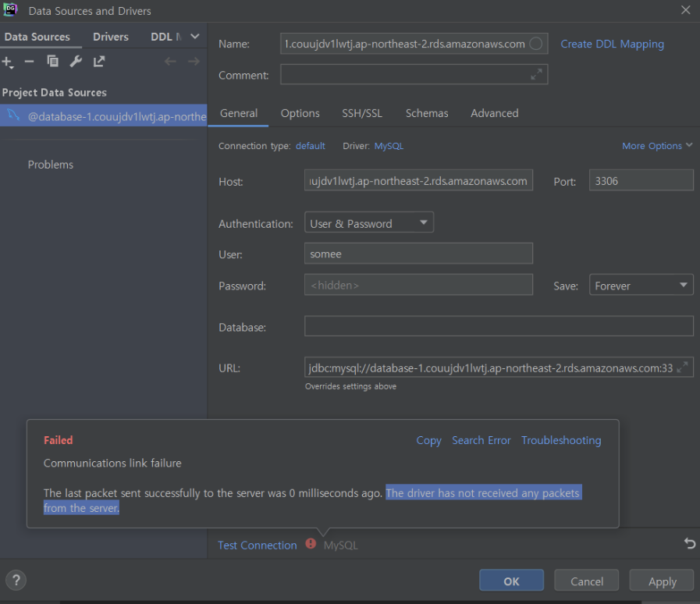The width and height of the screenshot is (700, 604).
Task: Click the Overrides settings above hint
Action: pos(350,386)
